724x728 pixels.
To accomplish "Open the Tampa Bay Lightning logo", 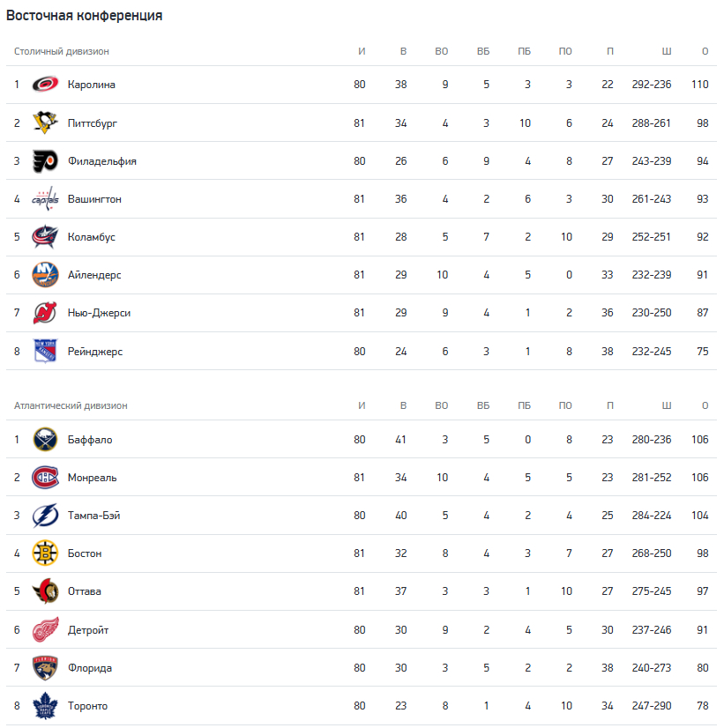I will [x=45, y=516].
